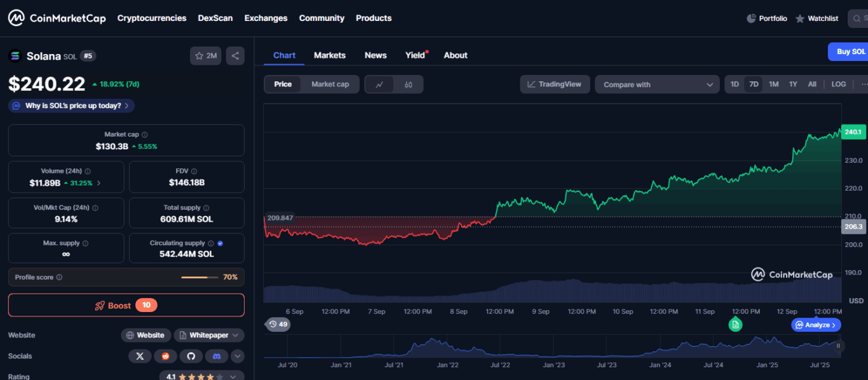Select the 1M time range
868x380 pixels.
(773, 85)
